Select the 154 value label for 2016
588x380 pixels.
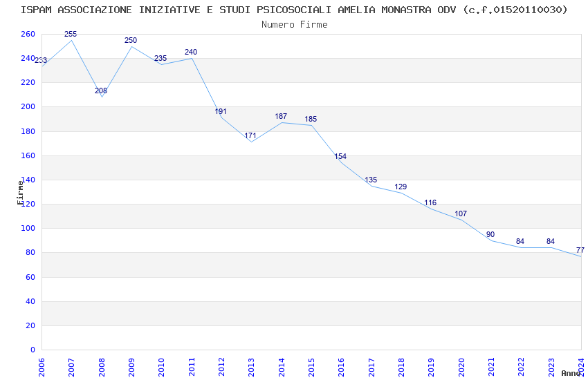tap(340, 156)
